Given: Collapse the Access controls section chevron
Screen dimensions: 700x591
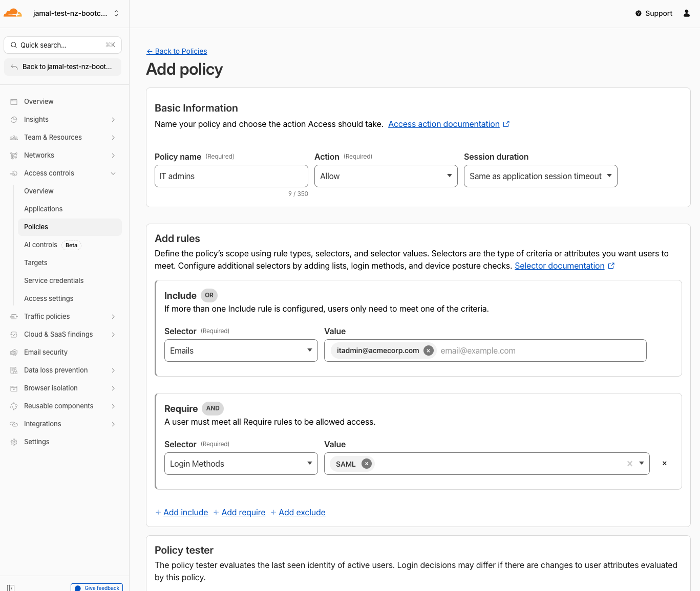Looking at the screenshot, I should tap(113, 173).
